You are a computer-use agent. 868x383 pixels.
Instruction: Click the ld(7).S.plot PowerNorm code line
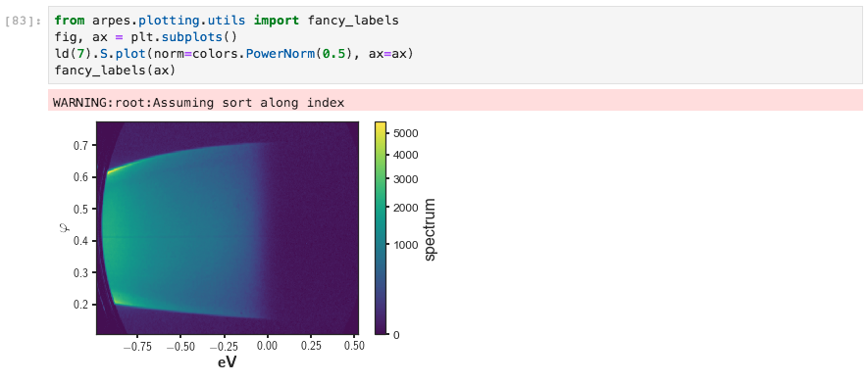click(x=234, y=54)
